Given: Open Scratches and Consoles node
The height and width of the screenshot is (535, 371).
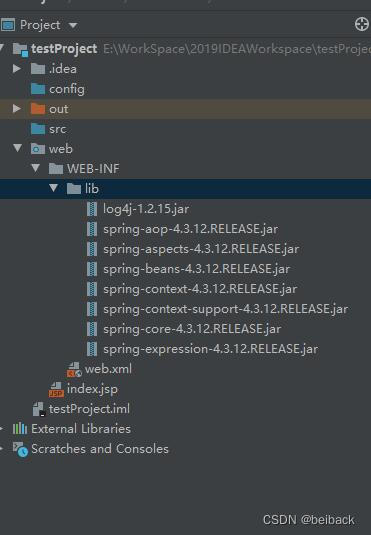Looking at the screenshot, I should tap(100, 449).
